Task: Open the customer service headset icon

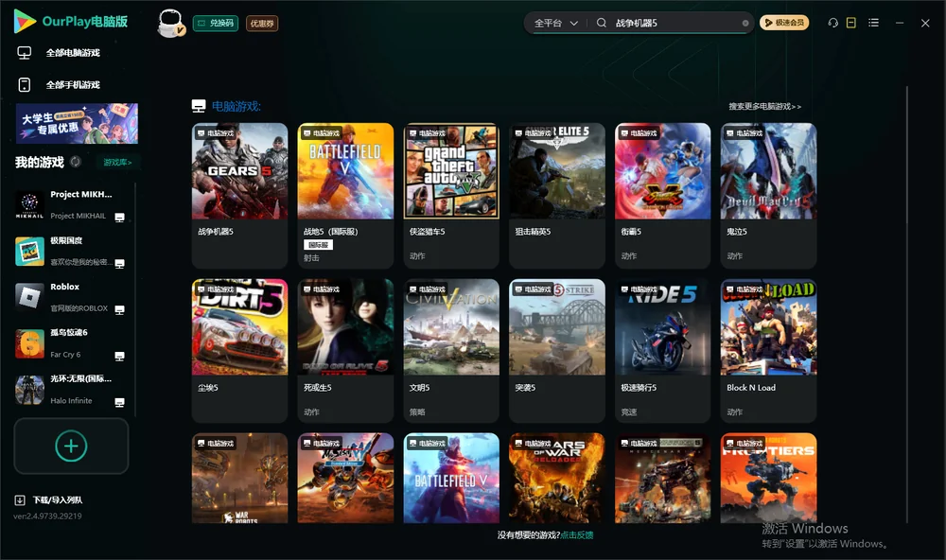Action: pyautogui.click(x=832, y=23)
